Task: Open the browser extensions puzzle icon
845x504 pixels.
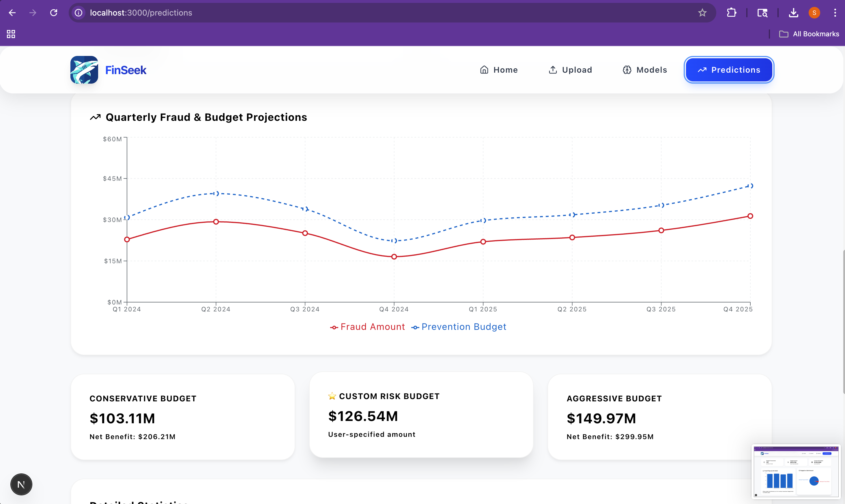Action: point(731,13)
